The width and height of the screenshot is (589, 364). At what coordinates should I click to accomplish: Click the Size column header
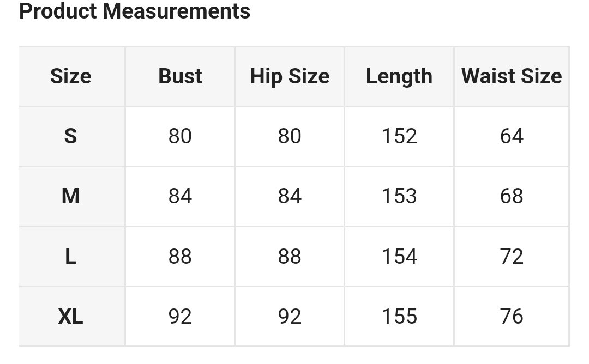[x=71, y=76]
